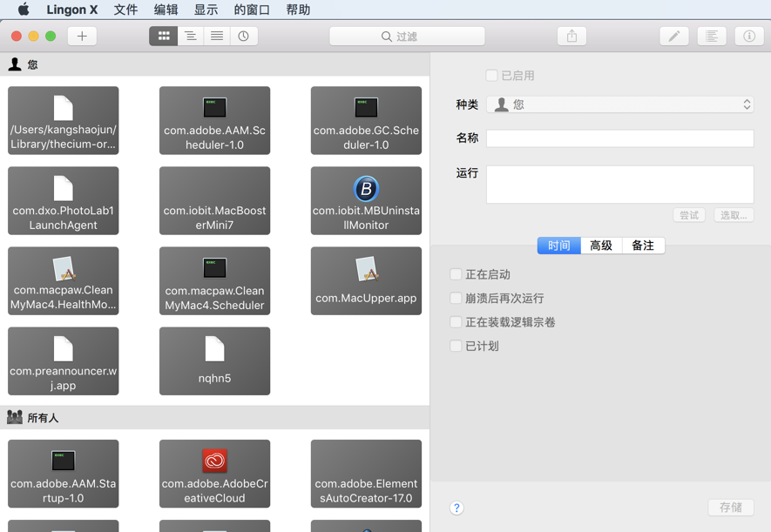Image resolution: width=771 pixels, height=532 pixels.
Task: Open the 编辑 menu
Action: pos(166,10)
